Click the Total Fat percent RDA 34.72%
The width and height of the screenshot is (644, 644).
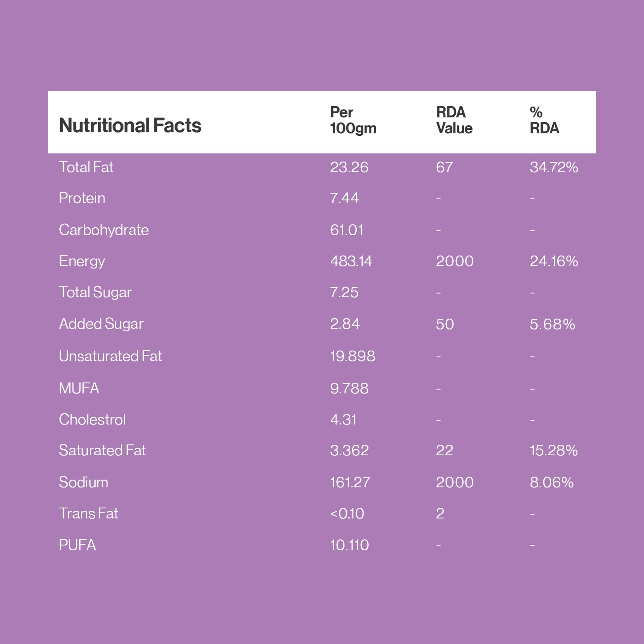[x=553, y=167]
